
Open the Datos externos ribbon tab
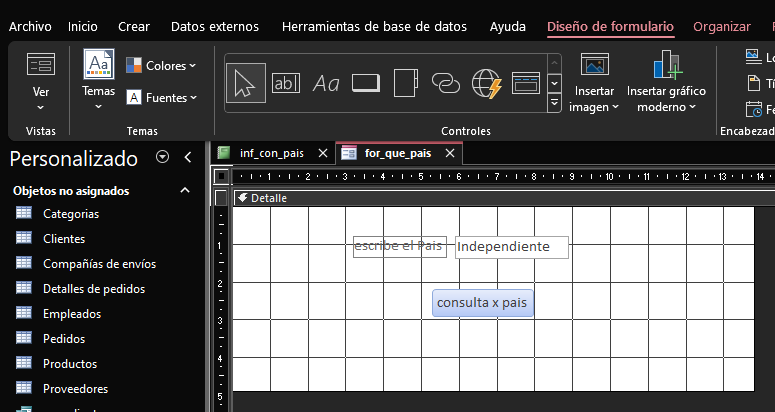pyautogui.click(x=214, y=27)
